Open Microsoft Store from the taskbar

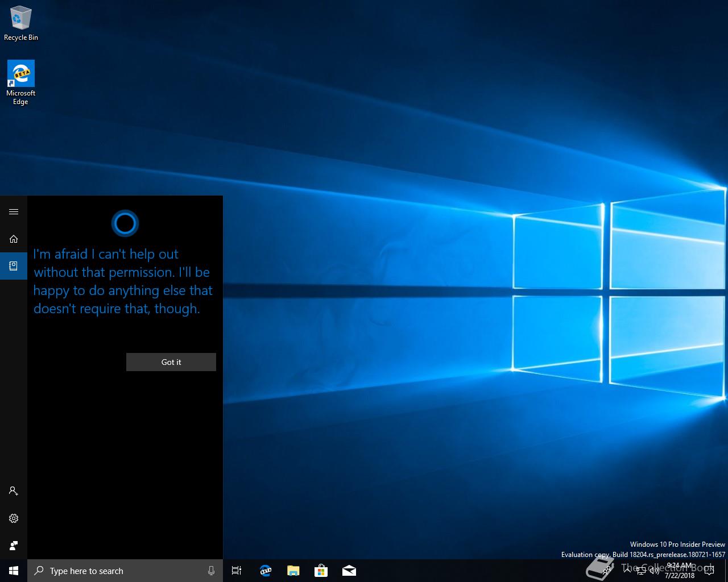[321, 571]
